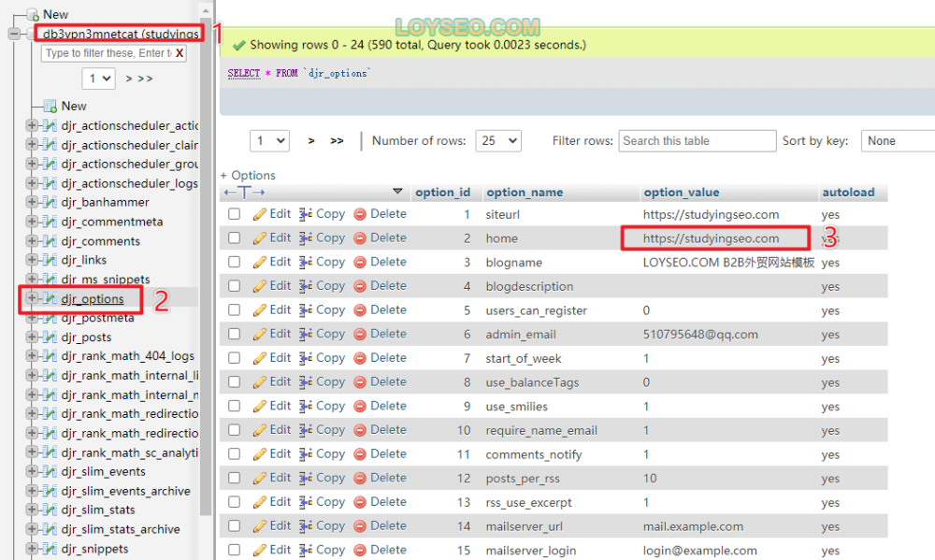Image resolution: width=935 pixels, height=560 pixels.
Task: Select the posts_per_rss row checkbox
Action: coord(235,478)
